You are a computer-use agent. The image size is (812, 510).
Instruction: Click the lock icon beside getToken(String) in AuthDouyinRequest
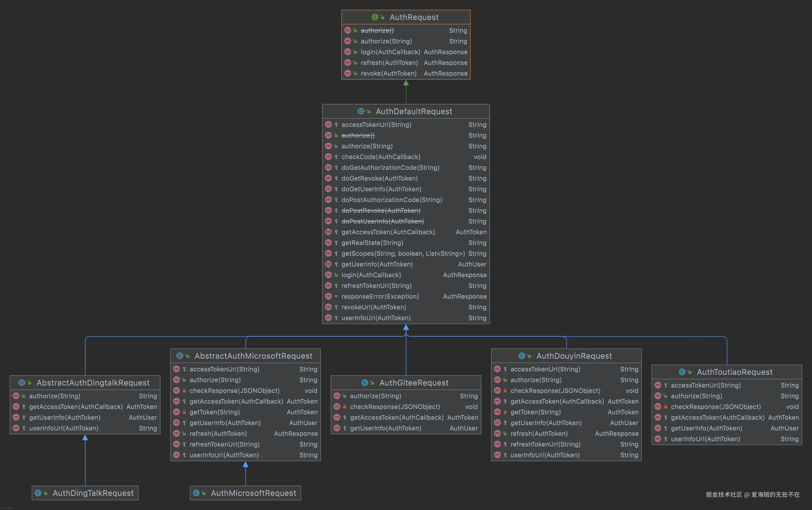505,412
